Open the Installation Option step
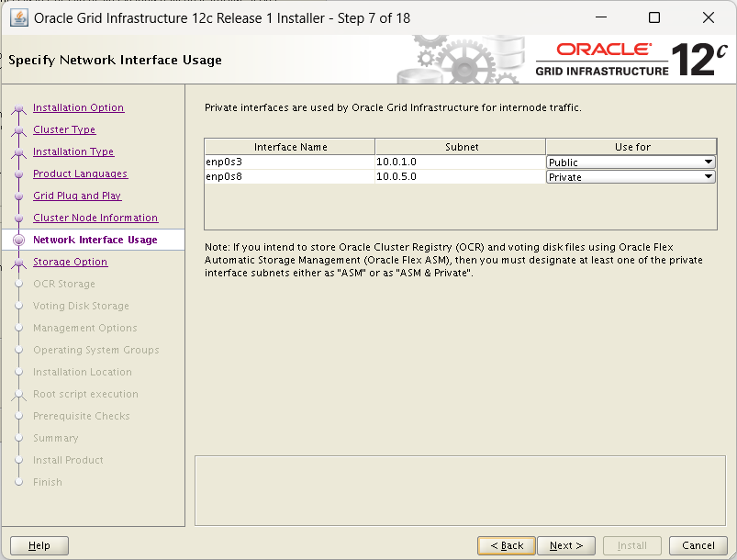This screenshot has height=560, width=737. coord(79,107)
